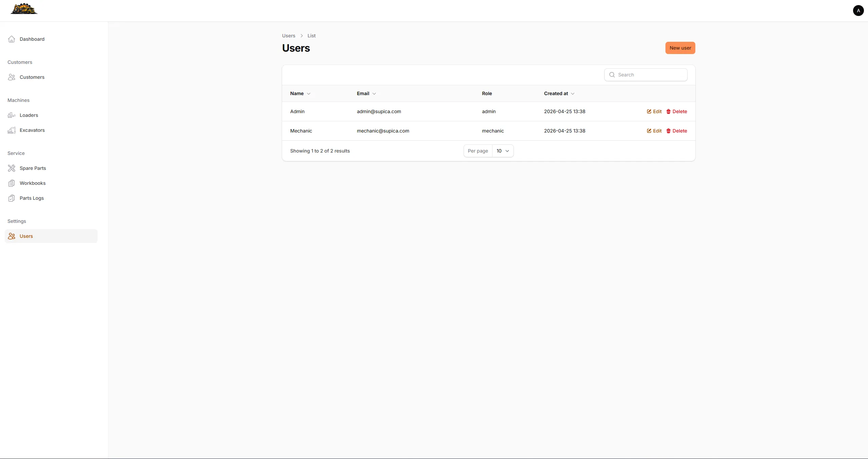The image size is (868, 459).
Task: Create a New user
Action: tap(680, 48)
